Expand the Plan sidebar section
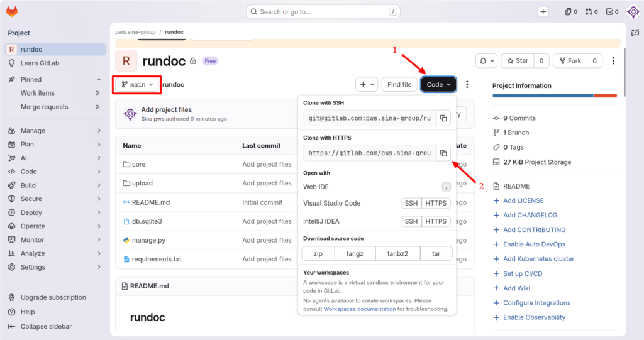The image size is (644, 340). click(x=55, y=144)
